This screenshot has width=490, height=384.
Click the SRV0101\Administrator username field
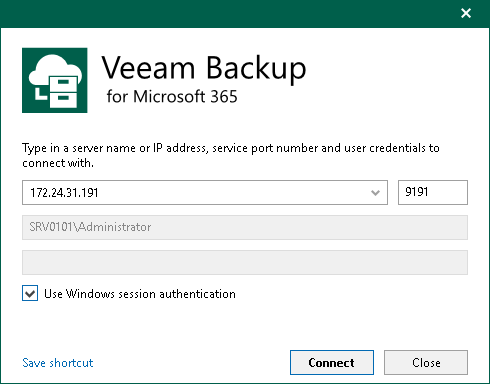[245, 227]
